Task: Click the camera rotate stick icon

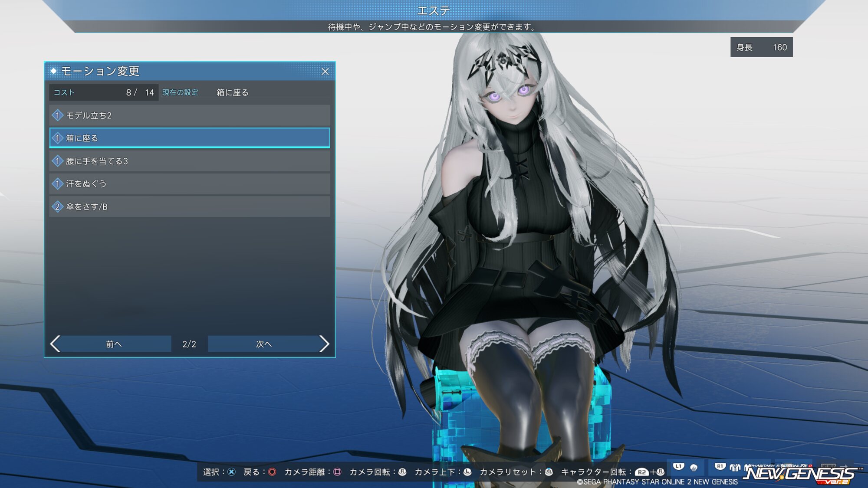Action: pos(402,472)
